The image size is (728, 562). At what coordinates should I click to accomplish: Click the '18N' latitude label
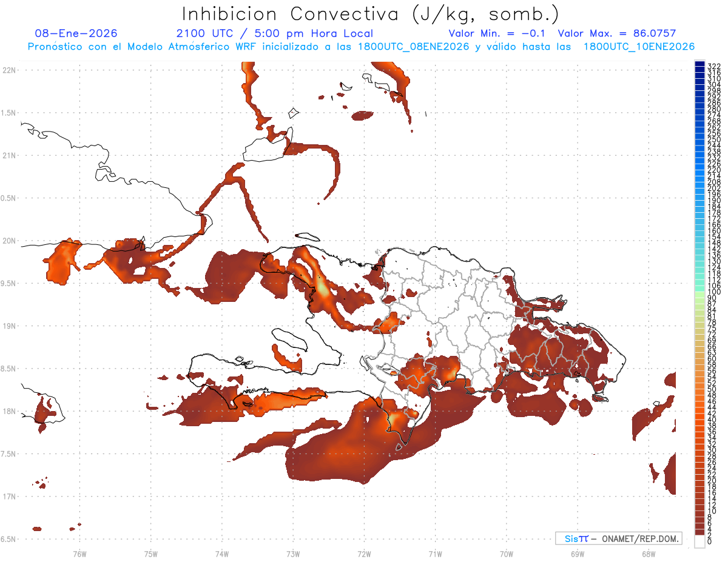click(x=9, y=411)
